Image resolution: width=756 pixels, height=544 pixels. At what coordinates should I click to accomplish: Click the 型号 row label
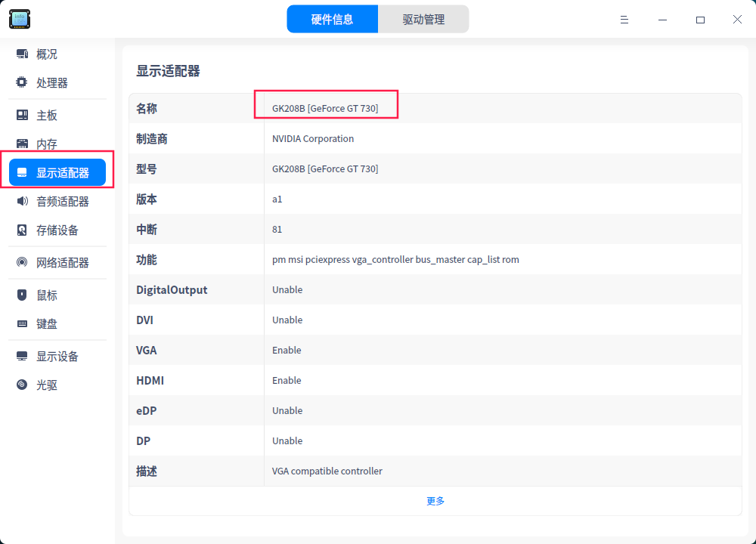pos(147,169)
